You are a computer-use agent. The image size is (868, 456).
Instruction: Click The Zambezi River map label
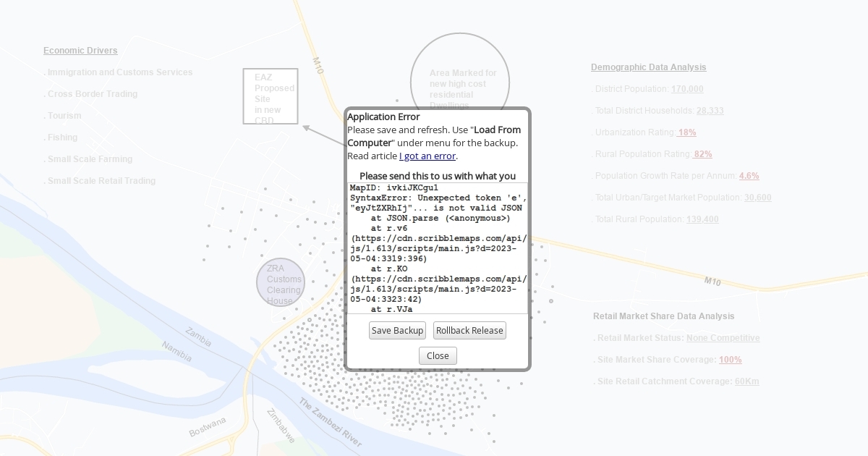click(x=330, y=423)
